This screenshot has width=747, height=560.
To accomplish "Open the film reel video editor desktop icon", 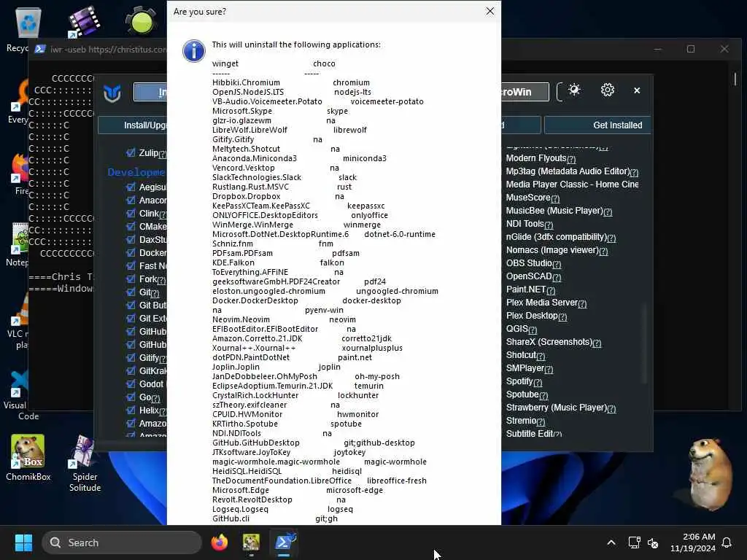I will [x=85, y=21].
